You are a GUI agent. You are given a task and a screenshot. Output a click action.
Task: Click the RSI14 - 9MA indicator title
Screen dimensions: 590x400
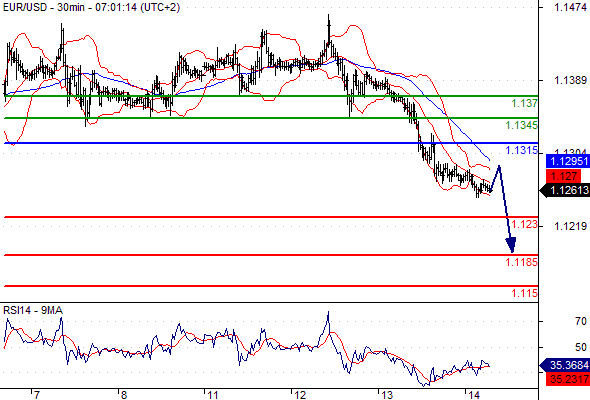pos(33,310)
